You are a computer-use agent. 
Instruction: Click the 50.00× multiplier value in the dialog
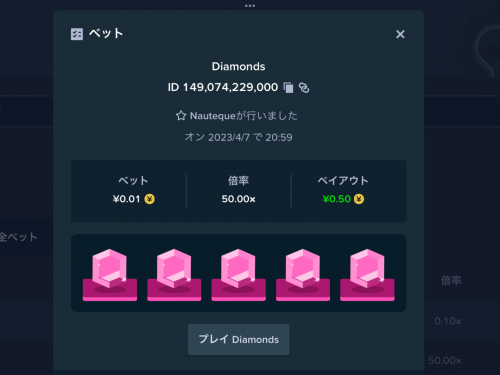pyautogui.click(x=238, y=199)
